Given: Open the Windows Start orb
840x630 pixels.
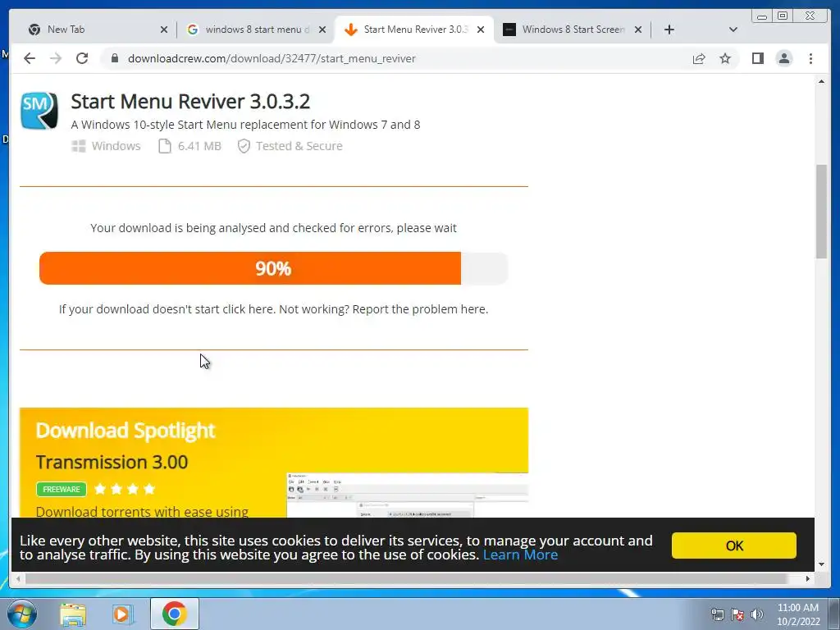Looking at the screenshot, I should coord(21,614).
